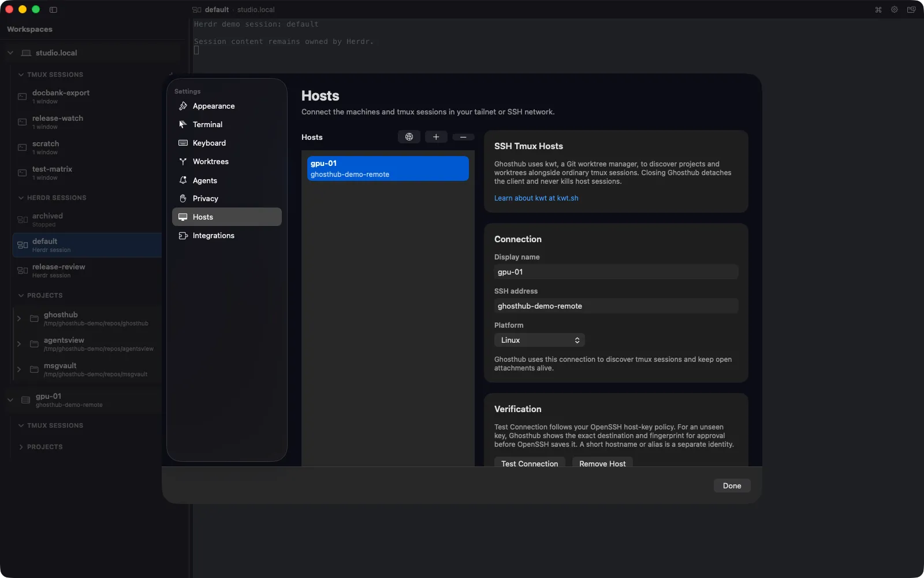Click the globe network discovery button above Hosts list
The width and height of the screenshot is (924, 578).
click(x=409, y=137)
